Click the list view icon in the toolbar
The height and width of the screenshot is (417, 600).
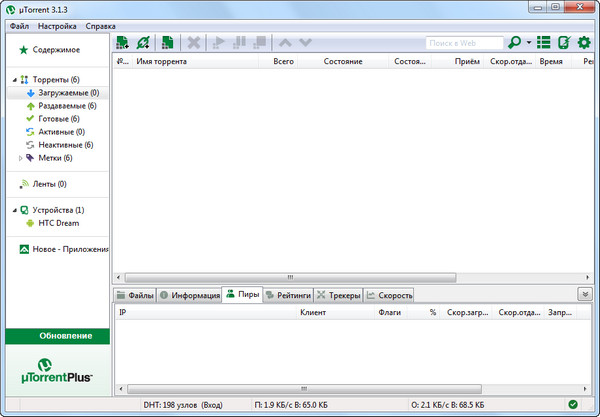tap(544, 43)
